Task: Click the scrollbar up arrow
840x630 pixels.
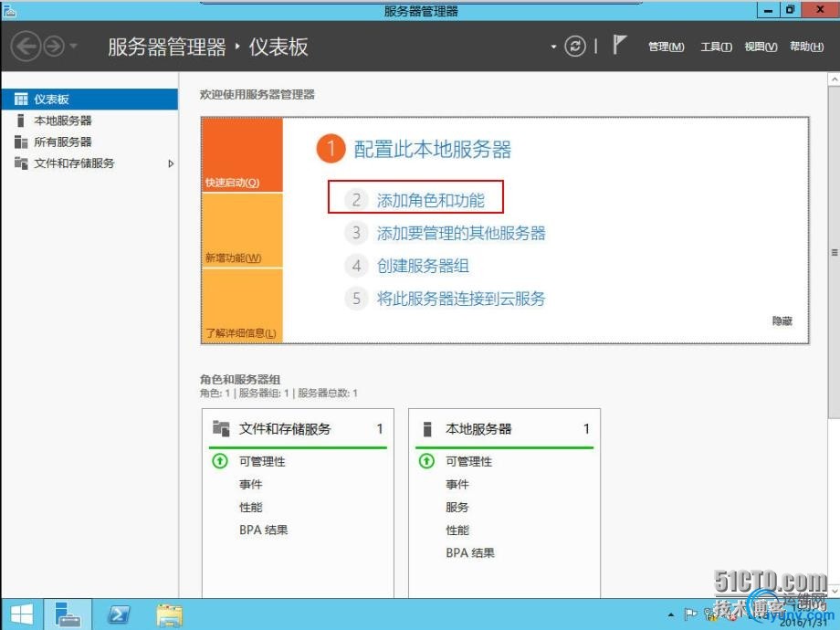Action: click(x=835, y=79)
